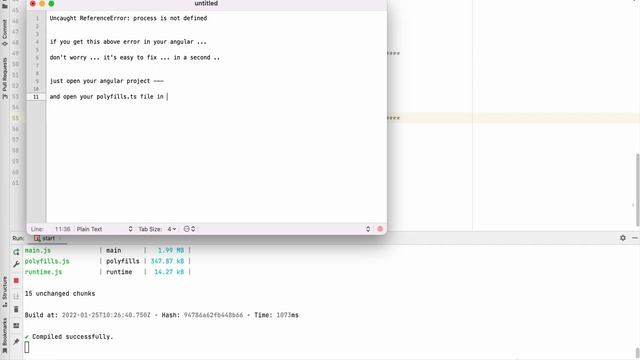
Task: Click runtime.js in console output
Action: [x=43, y=272]
